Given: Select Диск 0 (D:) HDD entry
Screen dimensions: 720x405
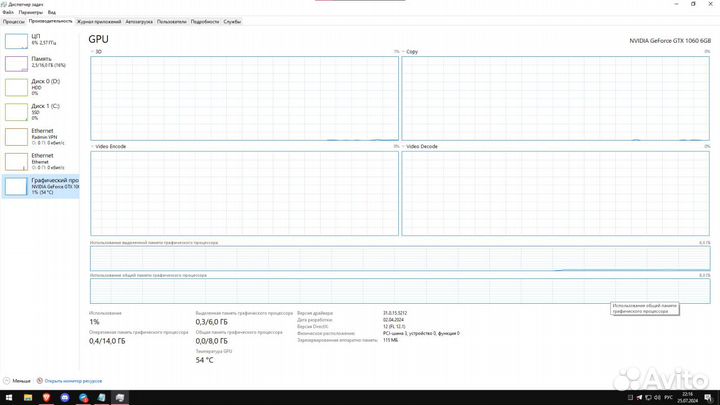Looking at the screenshot, I should [40, 87].
